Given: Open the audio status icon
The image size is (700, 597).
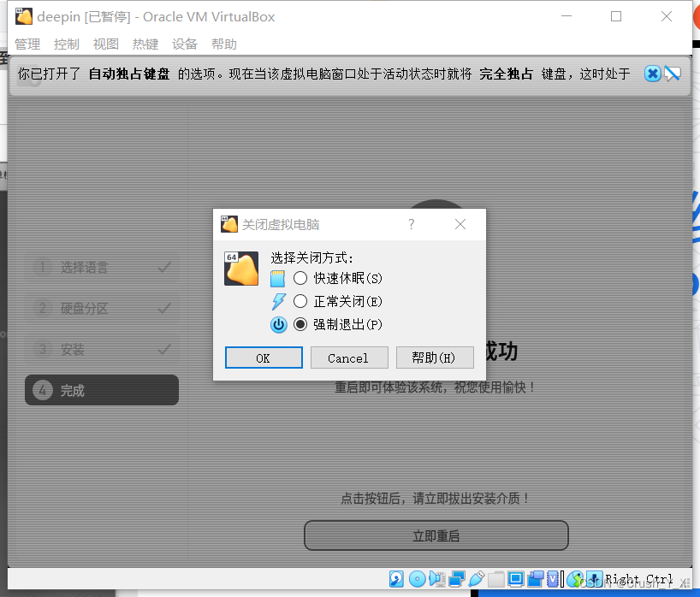Looking at the screenshot, I should [x=438, y=578].
